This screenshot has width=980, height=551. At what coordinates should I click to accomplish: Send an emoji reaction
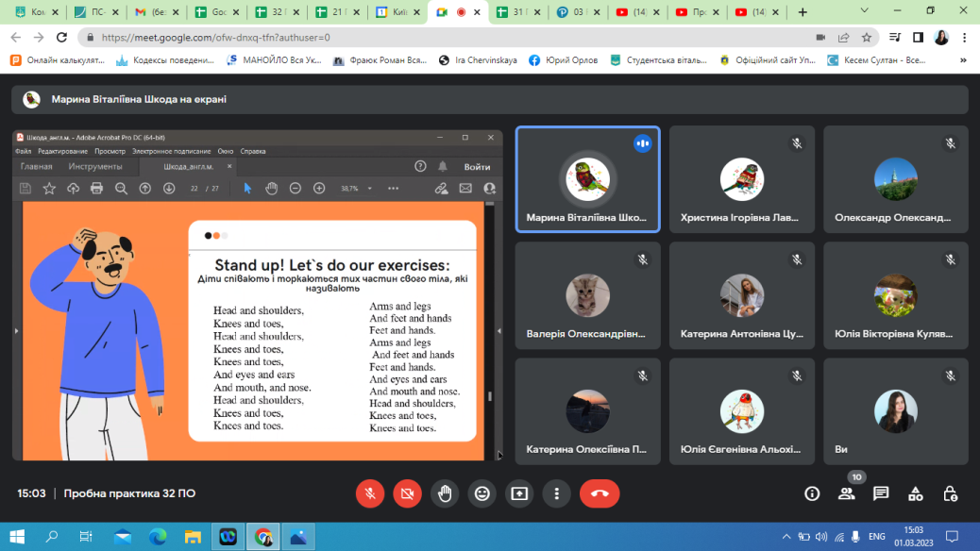(482, 493)
